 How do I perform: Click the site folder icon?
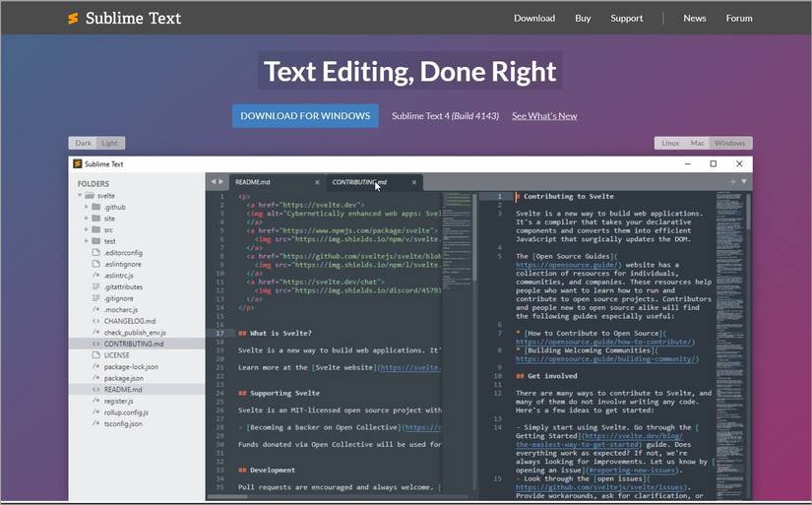point(95,219)
